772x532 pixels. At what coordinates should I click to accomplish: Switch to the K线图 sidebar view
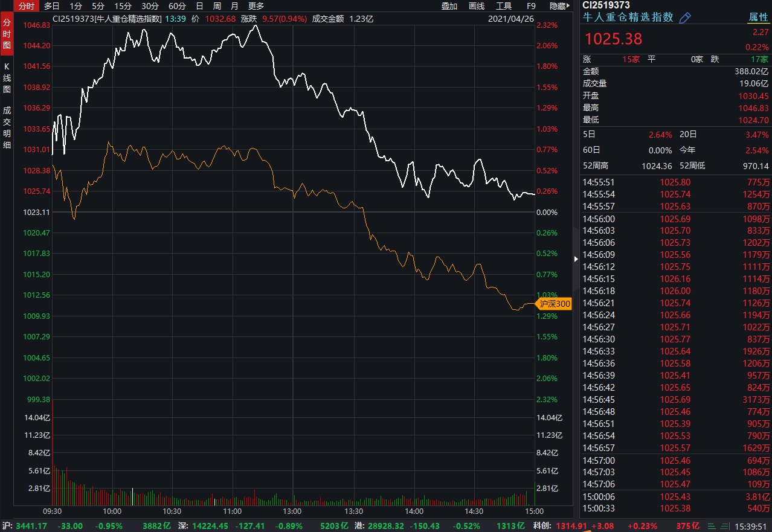7,77
